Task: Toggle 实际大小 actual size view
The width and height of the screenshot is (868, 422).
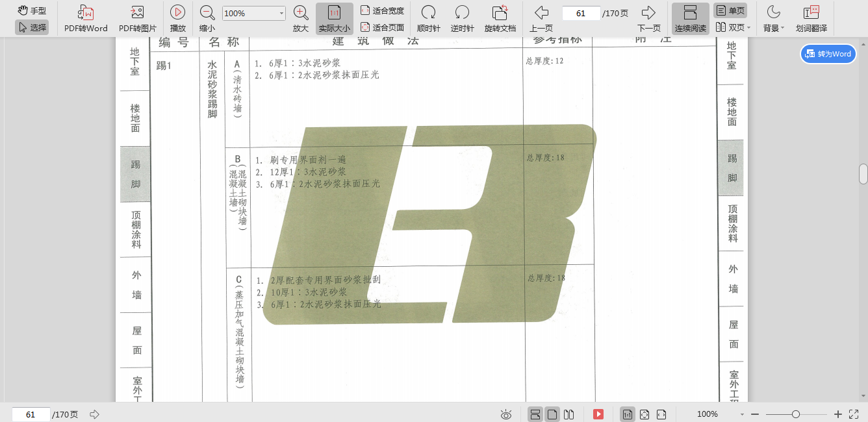Action: point(335,19)
